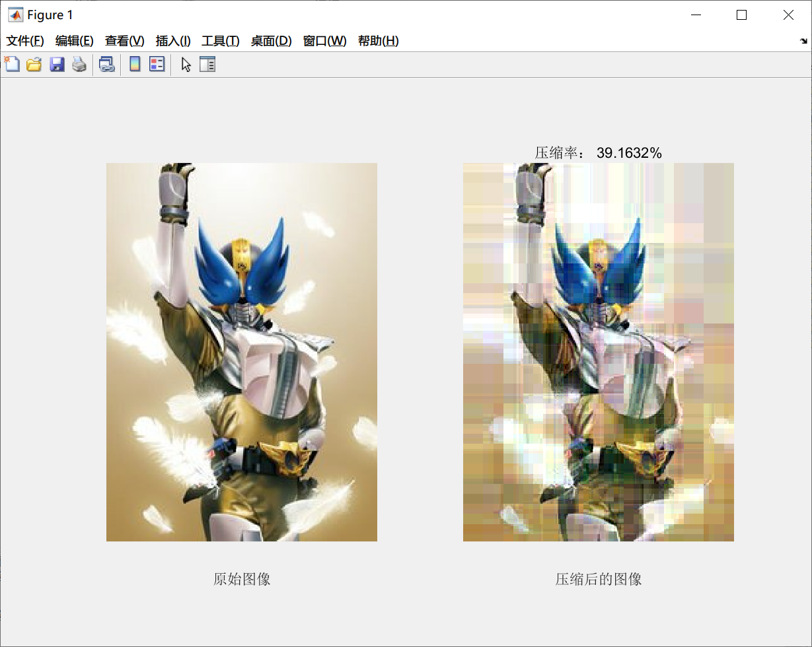812x647 pixels.
Task: Open the 工具(T) menu
Action: (220, 41)
